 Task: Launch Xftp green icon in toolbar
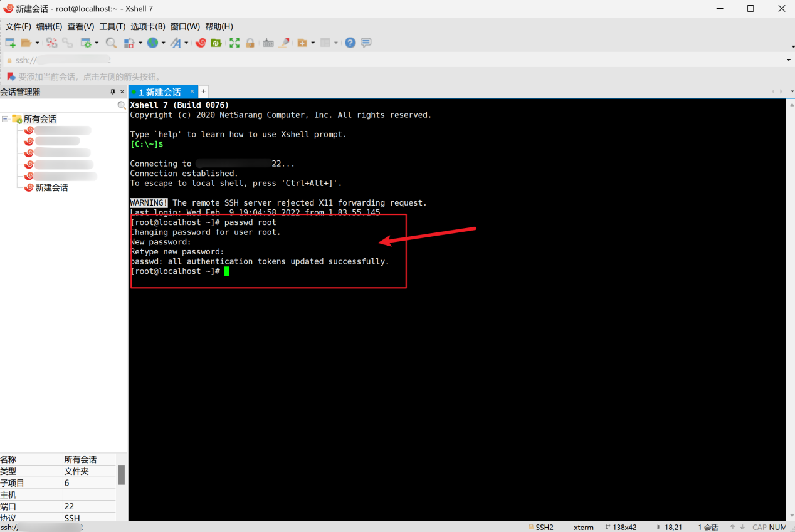point(216,43)
